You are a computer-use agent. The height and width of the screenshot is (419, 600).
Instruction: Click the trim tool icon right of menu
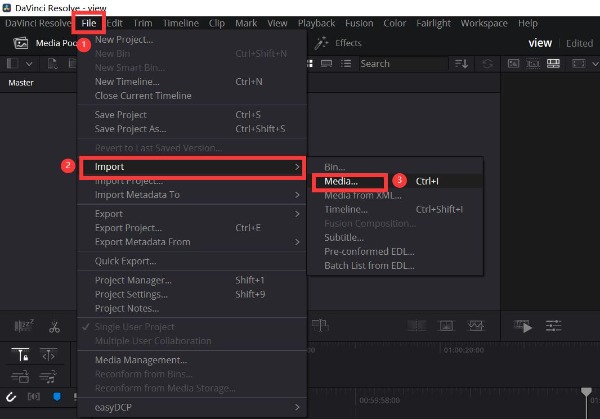tap(320, 326)
